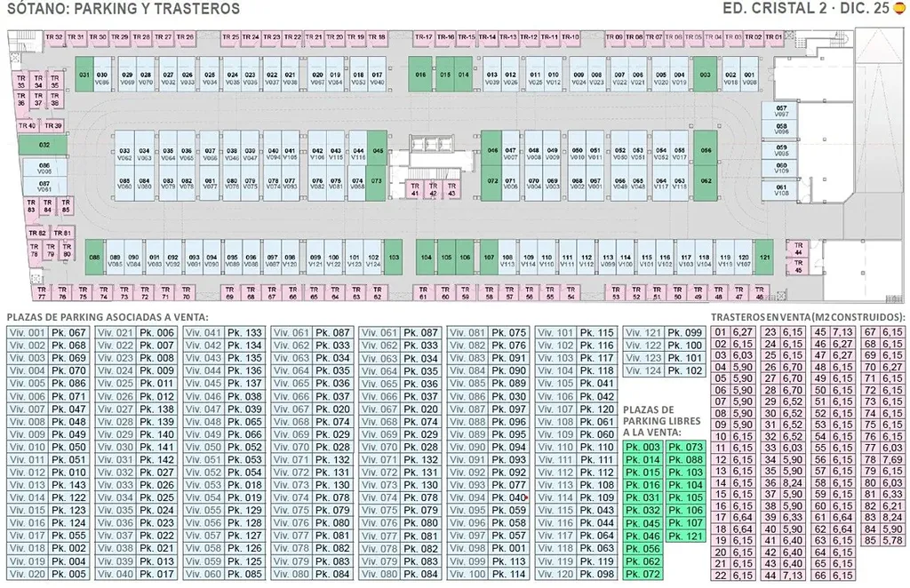This screenshot has width=910, height=588.
Task: Select parking space 057 V097 on plan
Action: click(x=781, y=110)
